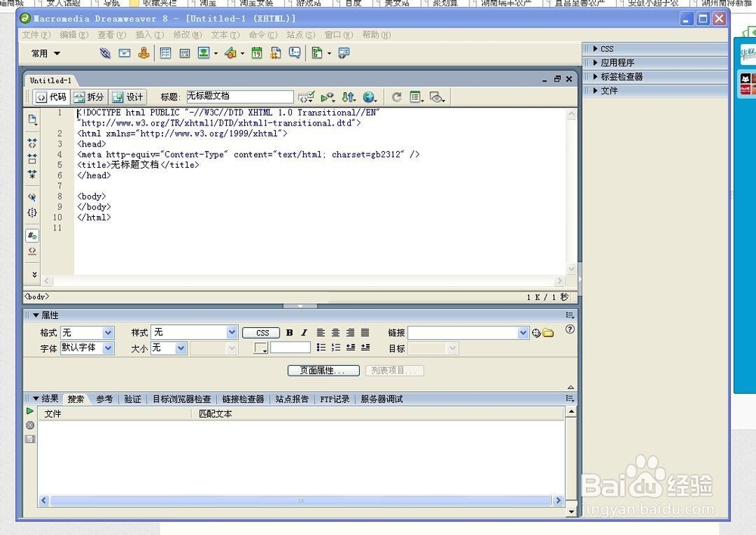Click the stop icon in Results panel
The image size is (756, 535).
click(30, 425)
